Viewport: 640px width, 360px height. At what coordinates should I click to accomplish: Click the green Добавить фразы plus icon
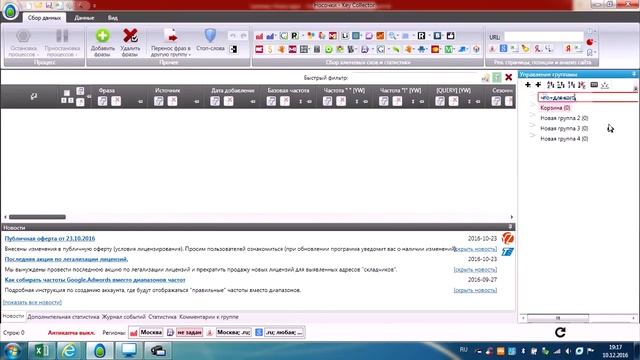pyautogui.click(x=102, y=36)
